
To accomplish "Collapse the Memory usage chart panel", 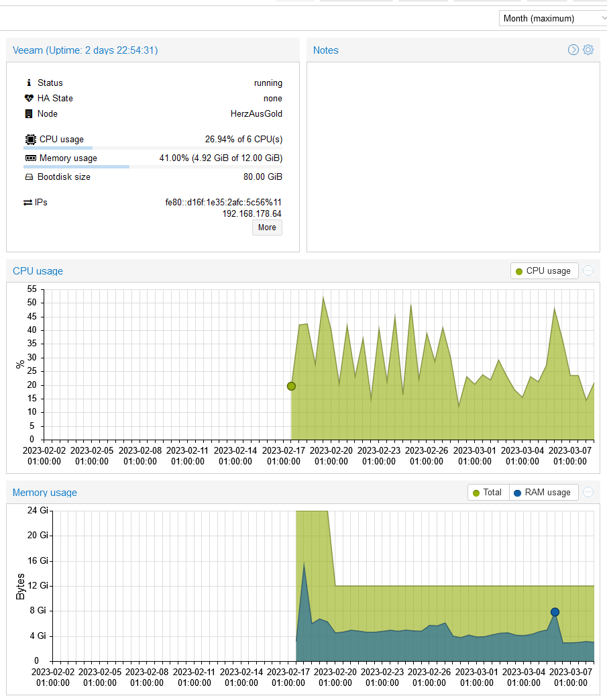I will point(588,492).
